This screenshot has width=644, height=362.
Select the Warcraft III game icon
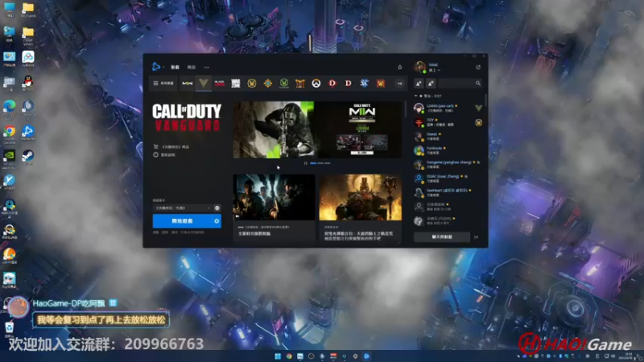(x=300, y=84)
